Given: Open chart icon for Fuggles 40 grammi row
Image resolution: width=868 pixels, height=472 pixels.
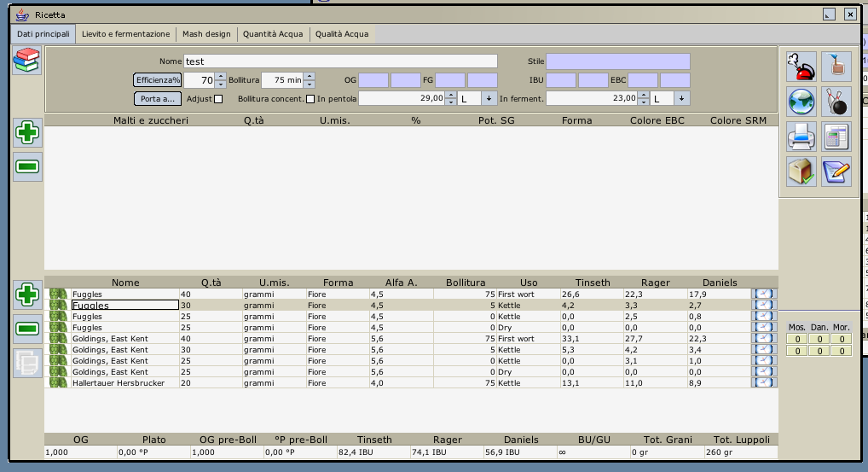Looking at the screenshot, I should (764, 294).
